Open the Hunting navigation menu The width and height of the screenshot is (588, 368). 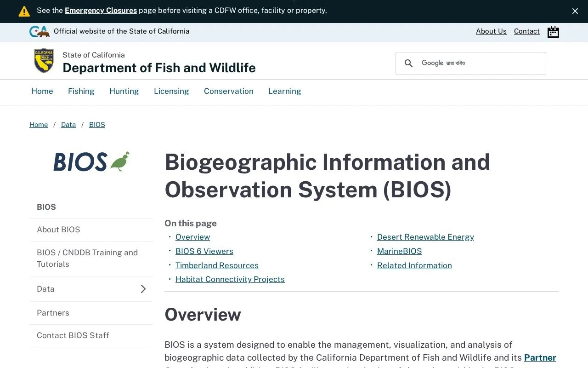(x=124, y=91)
